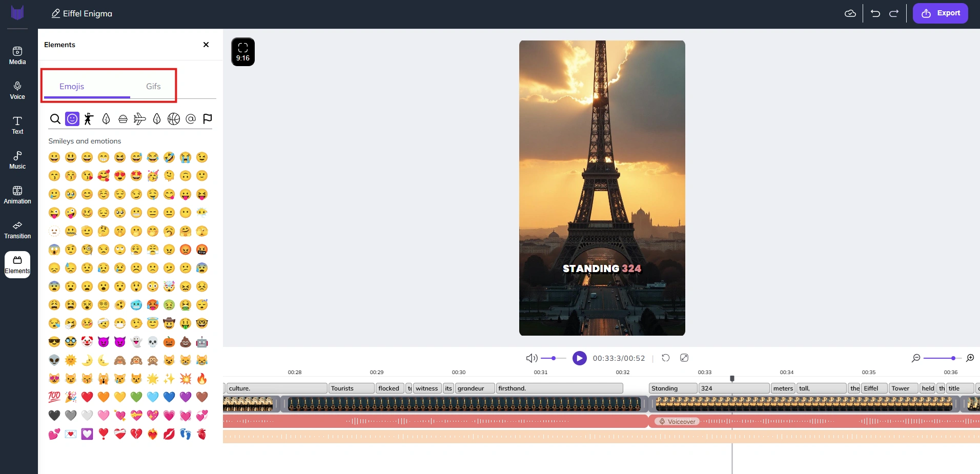This screenshot has height=474, width=980.
Task: Click the timeline playhead marker
Action: (732, 379)
